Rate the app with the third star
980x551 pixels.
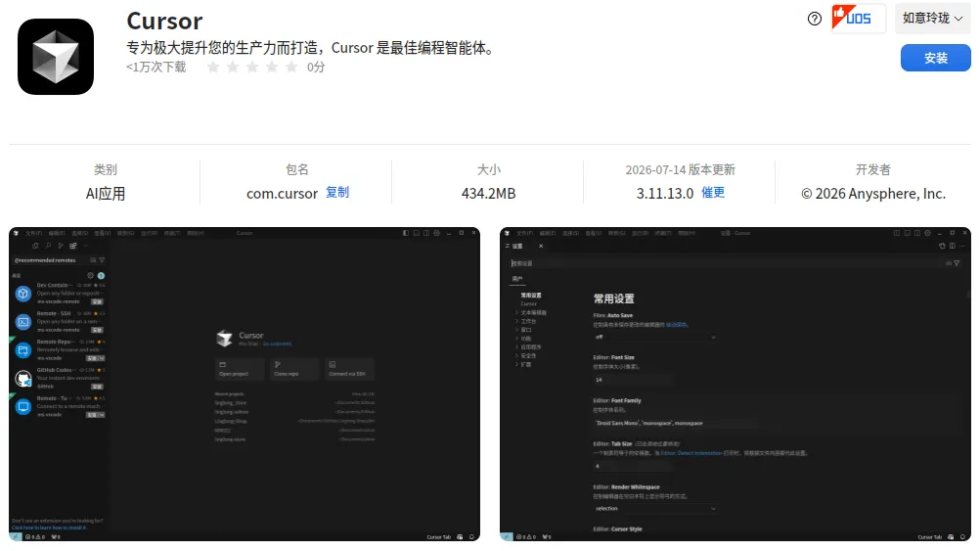coord(252,67)
